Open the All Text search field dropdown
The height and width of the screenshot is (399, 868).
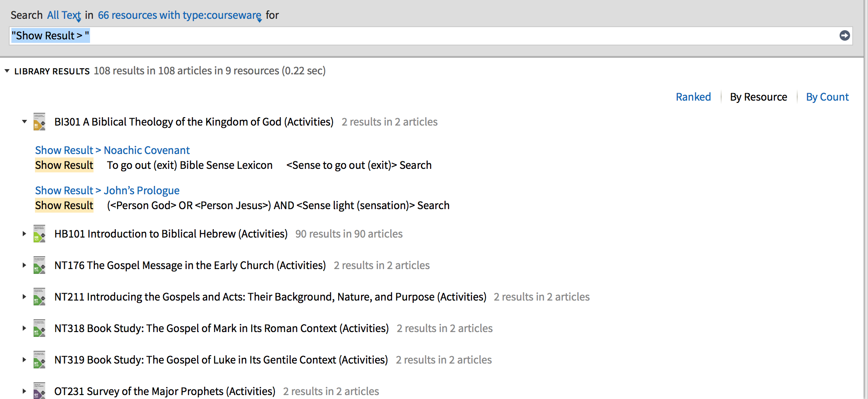coord(64,15)
